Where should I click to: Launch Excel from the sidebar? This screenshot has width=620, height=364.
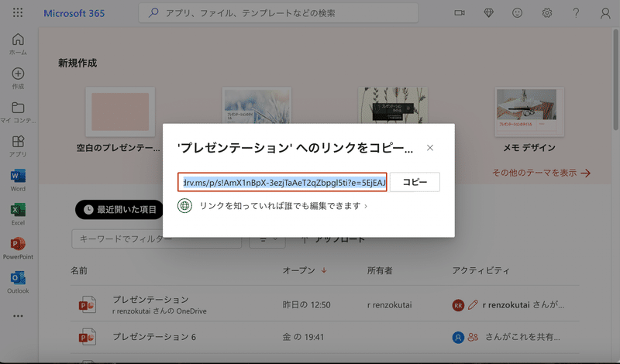18,215
